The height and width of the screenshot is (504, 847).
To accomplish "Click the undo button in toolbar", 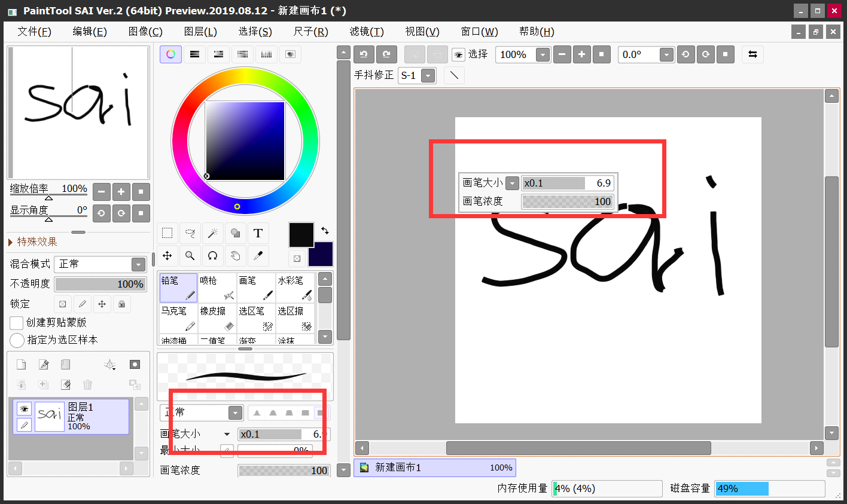I will click(364, 54).
